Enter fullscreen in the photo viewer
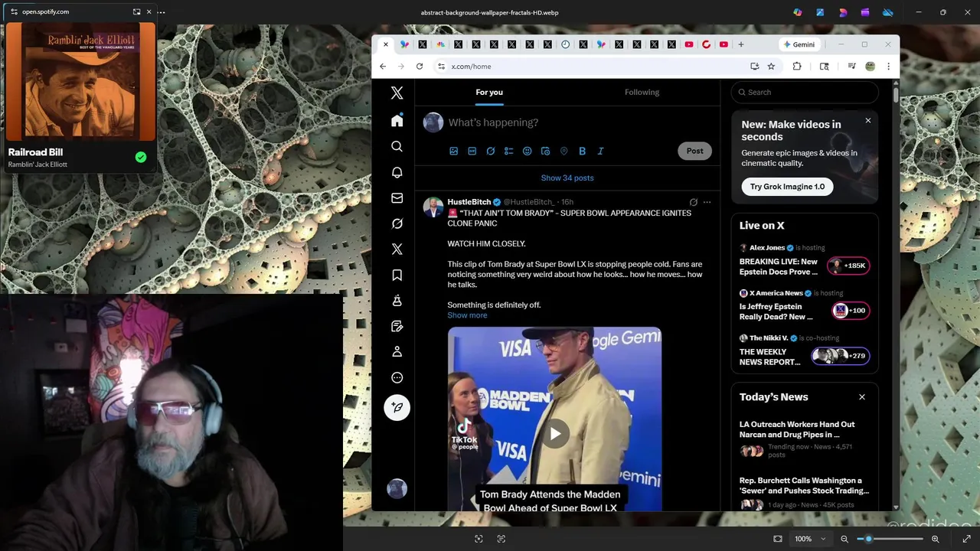980x551 pixels. point(966,539)
